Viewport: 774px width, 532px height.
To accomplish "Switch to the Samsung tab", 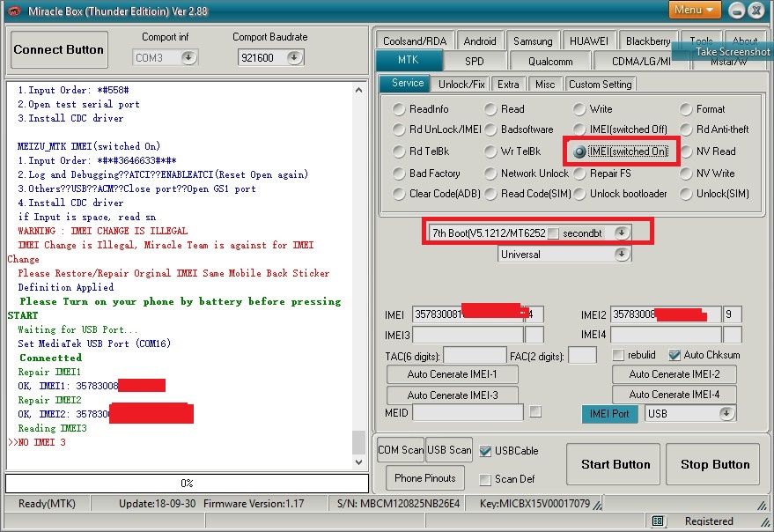I will 533,41.
